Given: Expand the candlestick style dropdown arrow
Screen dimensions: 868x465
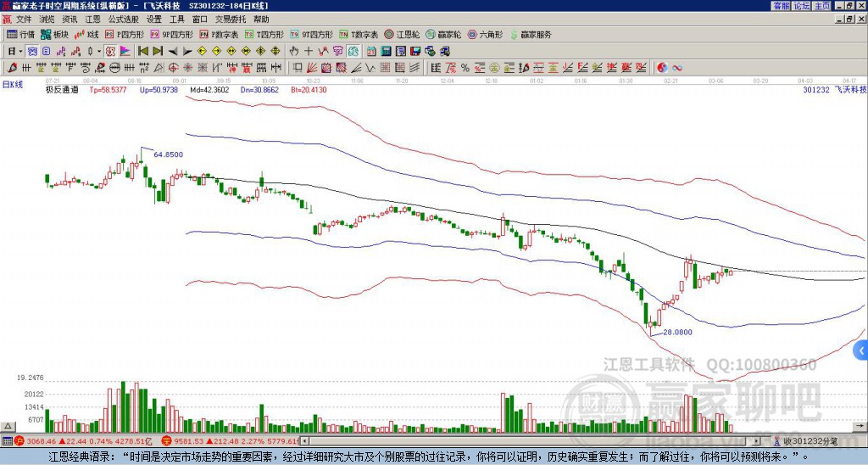Looking at the screenshot, I should click(x=99, y=52).
